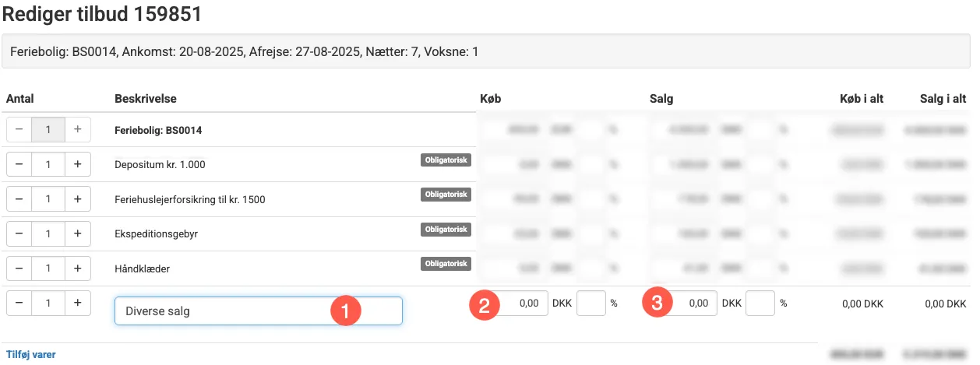980x365 pixels.
Task: Decrease quantity for Feriehuslejerforsikring row
Action: pos(19,199)
